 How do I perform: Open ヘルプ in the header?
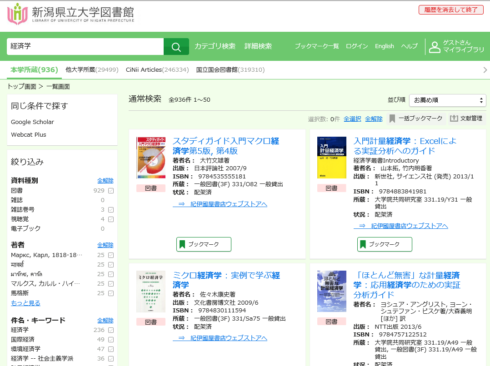click(x=409, y=46)
